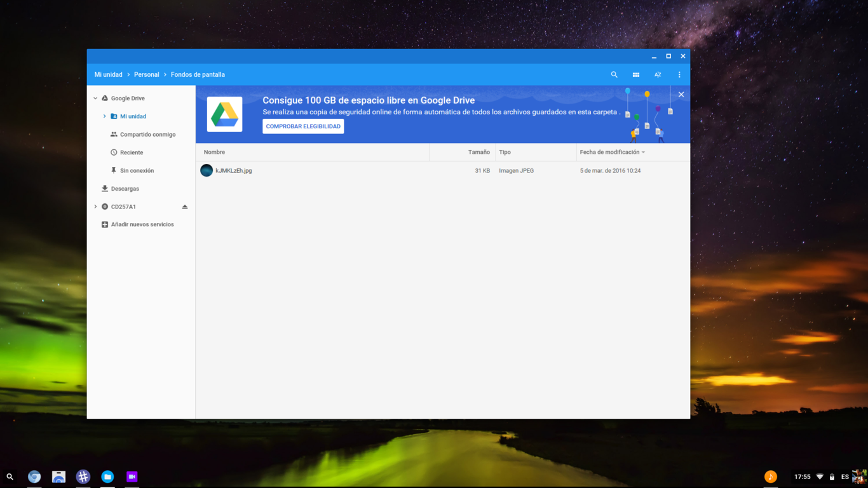Go to Personal via the breadcrumb

(x=147, y=74)
